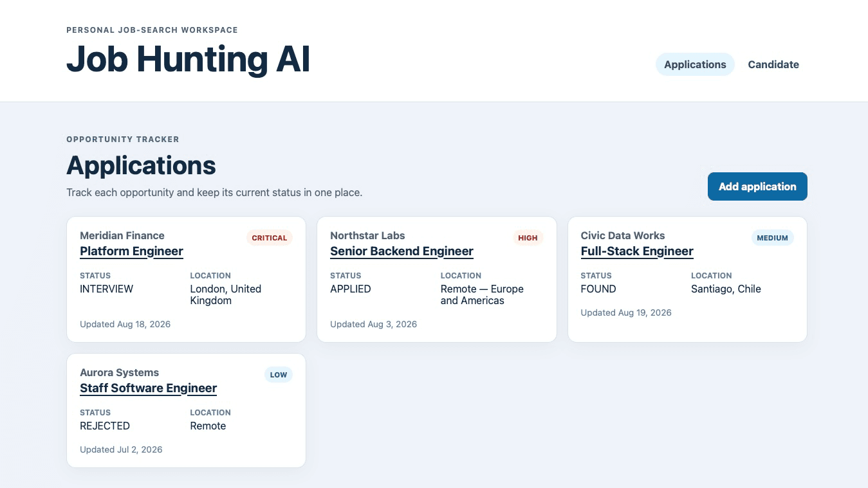The image size is (868, 488).
Task: Click the Opportunity Tracker label
Action: tap(123, 139)
